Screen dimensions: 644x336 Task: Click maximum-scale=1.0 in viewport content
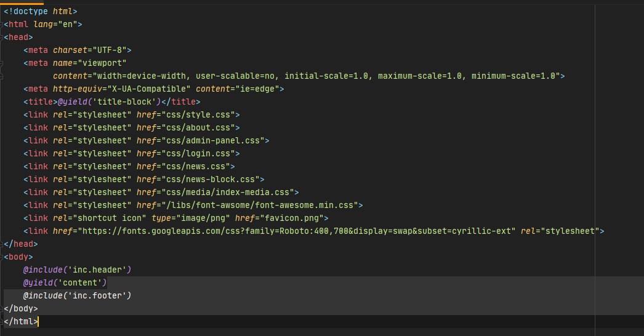click(x=420, y=76)
